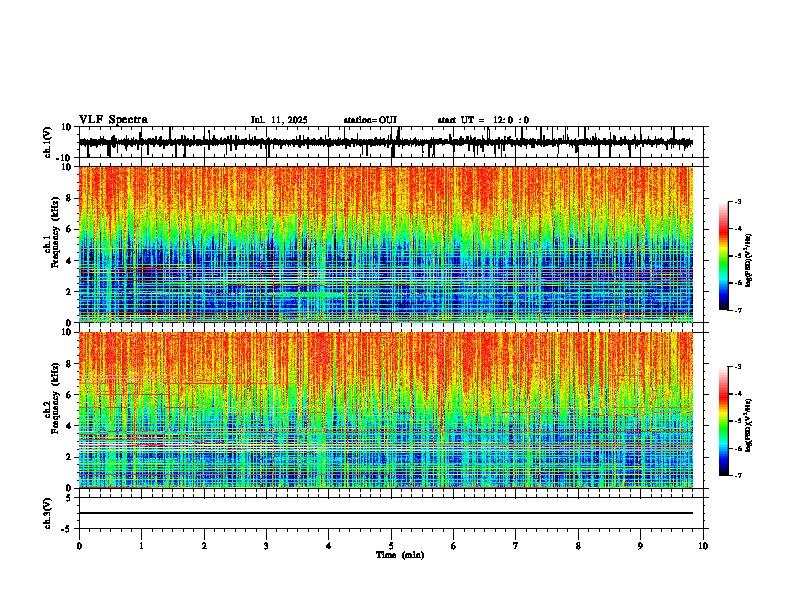The width and height of the screenshot is (792, 612).
Task: Click the time axis tick label "7"
Action: tap(516, 546)
